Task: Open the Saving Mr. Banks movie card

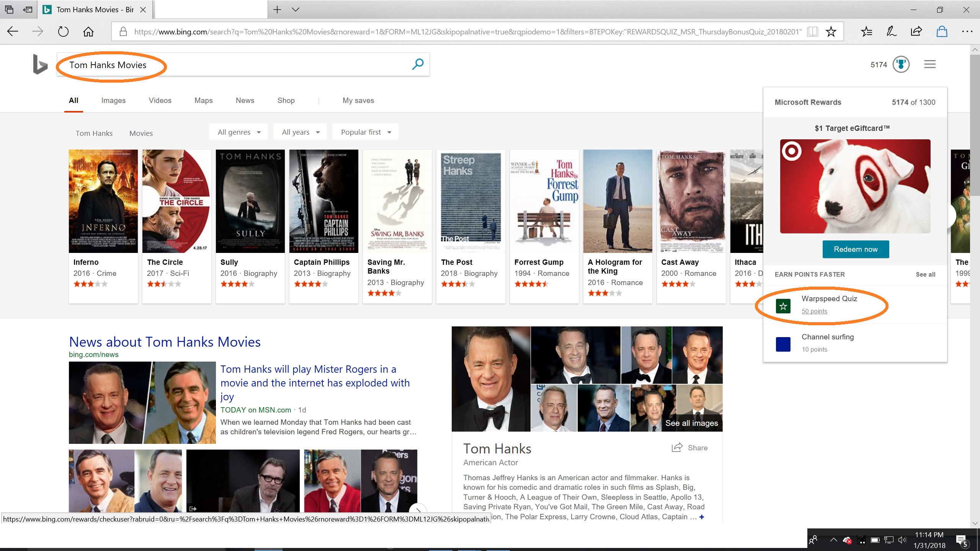Action: point(397,226)
